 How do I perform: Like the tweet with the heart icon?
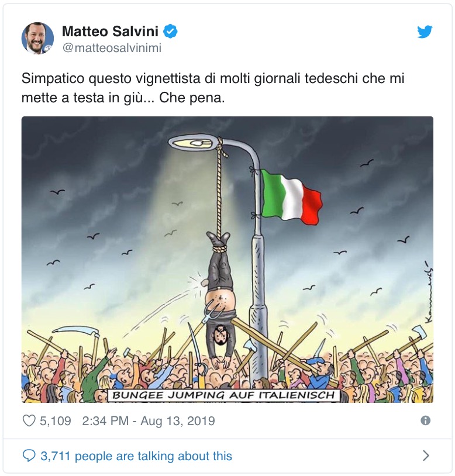pyautogui.click(x=28, y=420)
